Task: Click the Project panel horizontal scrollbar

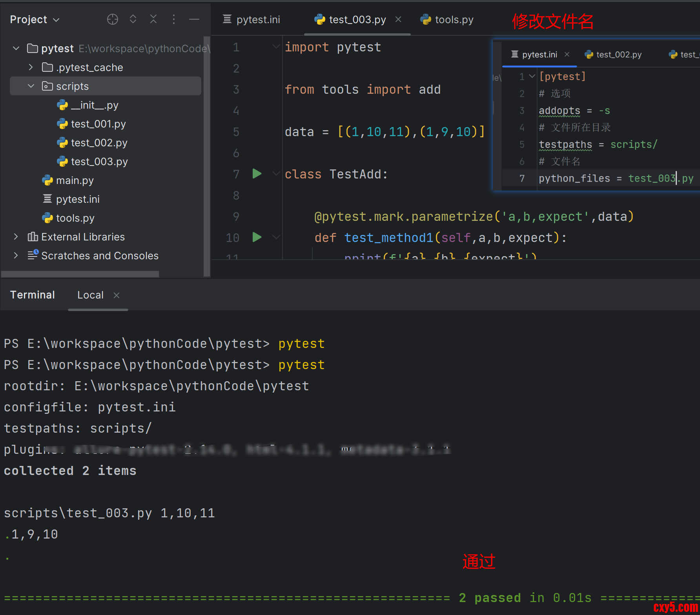Action: (80, 274)
